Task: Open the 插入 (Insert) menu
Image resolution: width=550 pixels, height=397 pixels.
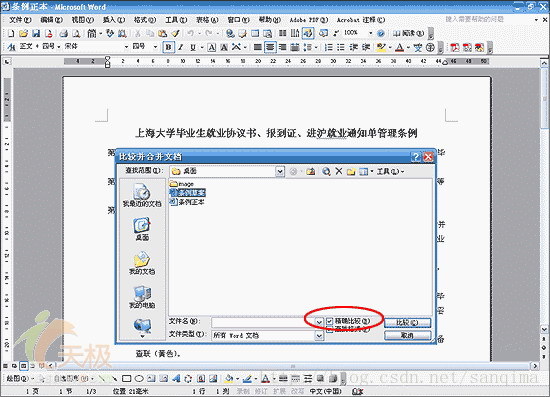Action: (114, 20)
